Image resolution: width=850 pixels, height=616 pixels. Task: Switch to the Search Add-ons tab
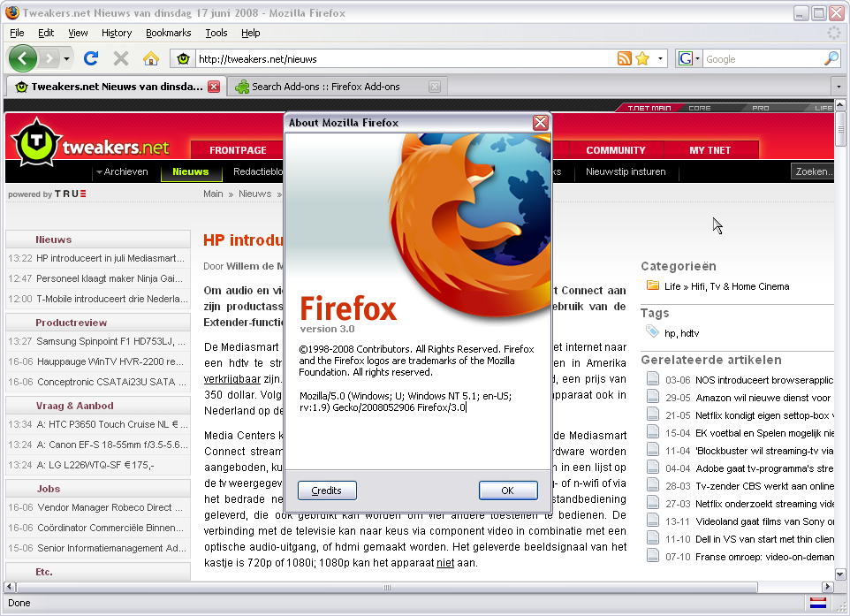(x=325, y=87)
